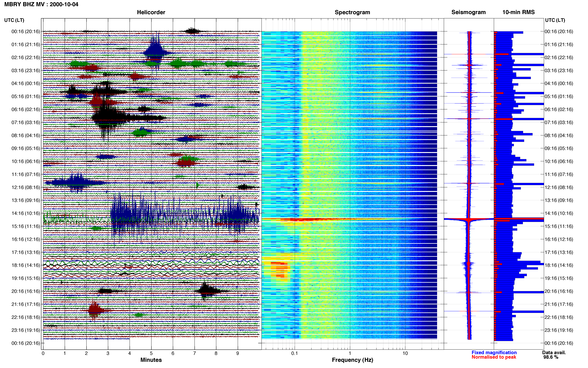Click left time label '17:16 (13:16)'
This screenshot has width=588, height=368.
pos(26,252)
